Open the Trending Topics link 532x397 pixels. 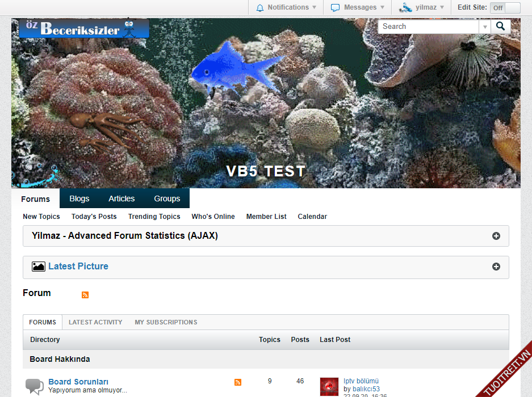[x=154, y=217]
